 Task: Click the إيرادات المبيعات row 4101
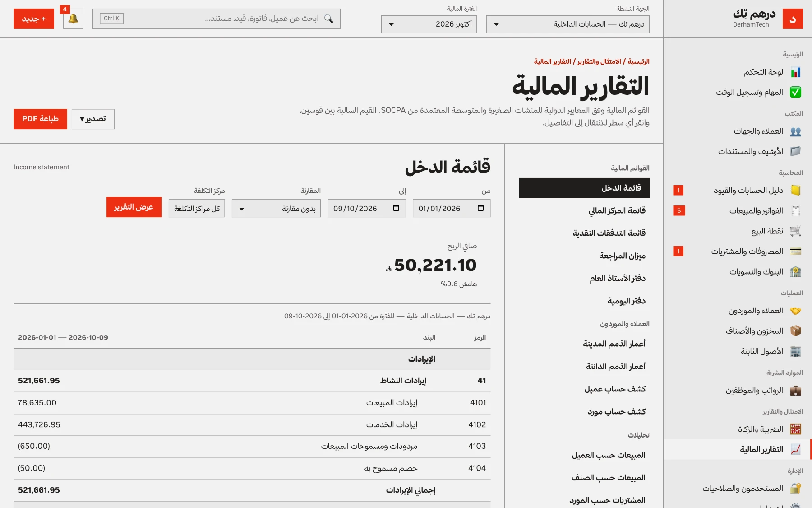(252, 403)
